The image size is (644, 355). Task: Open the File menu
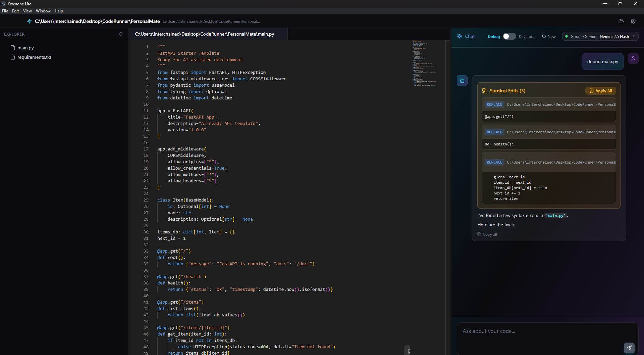coord(5,11)
